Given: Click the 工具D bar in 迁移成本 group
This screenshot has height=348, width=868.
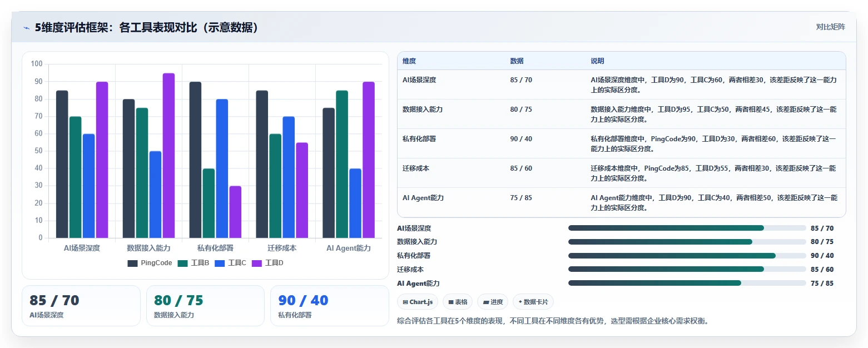Looking at the screenshot, I should [302, 190].
